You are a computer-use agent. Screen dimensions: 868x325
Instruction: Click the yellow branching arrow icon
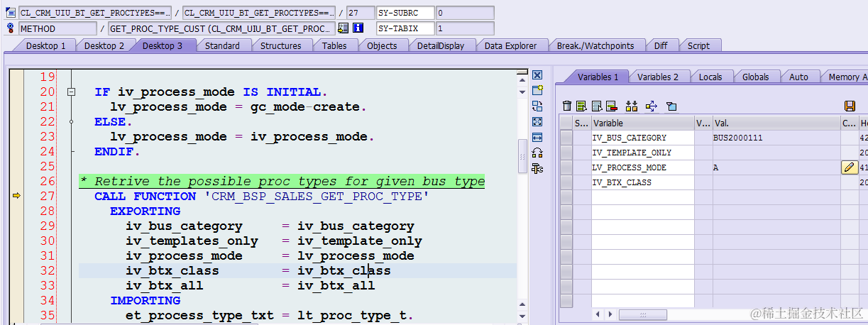click(652, 106)
